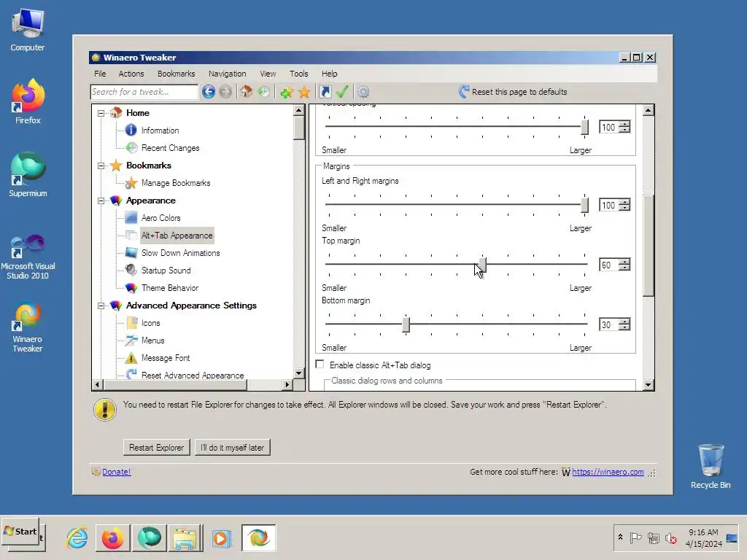
Task: Open the https://winaero.com link
Action: pos(608,472)
